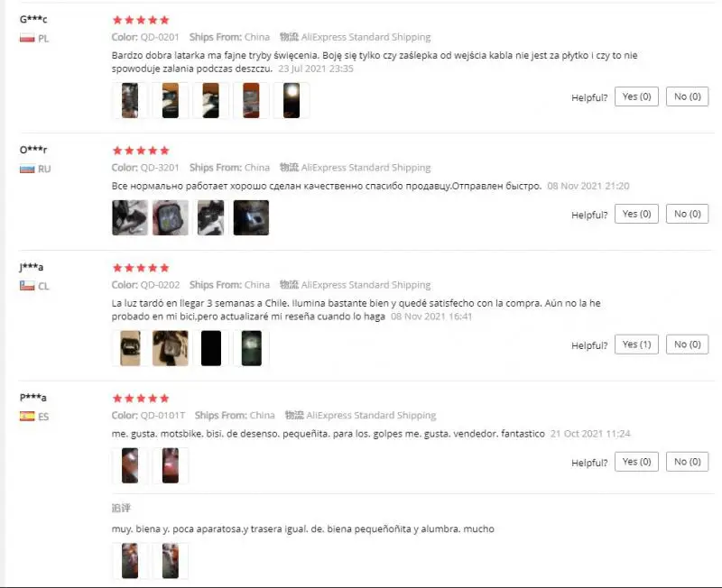Vote No on J***a's Chile review
Screen dimensions: 722x588
[687, 345]
